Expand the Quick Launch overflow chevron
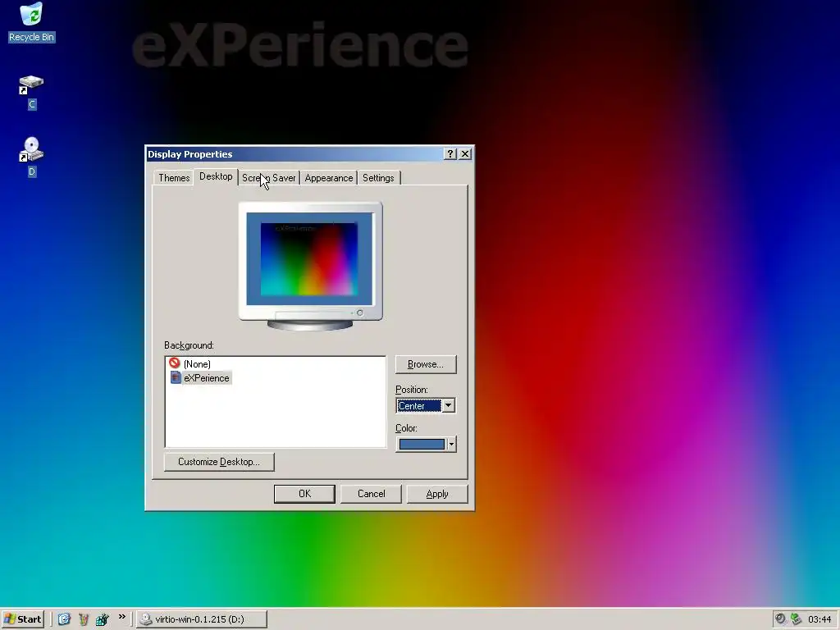The width and height of the screenshot is (840, 630). point(122,617)
